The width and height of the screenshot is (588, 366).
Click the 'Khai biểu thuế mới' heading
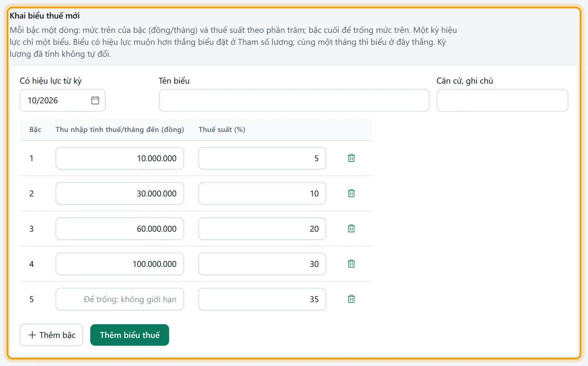[x=45, y=16]
